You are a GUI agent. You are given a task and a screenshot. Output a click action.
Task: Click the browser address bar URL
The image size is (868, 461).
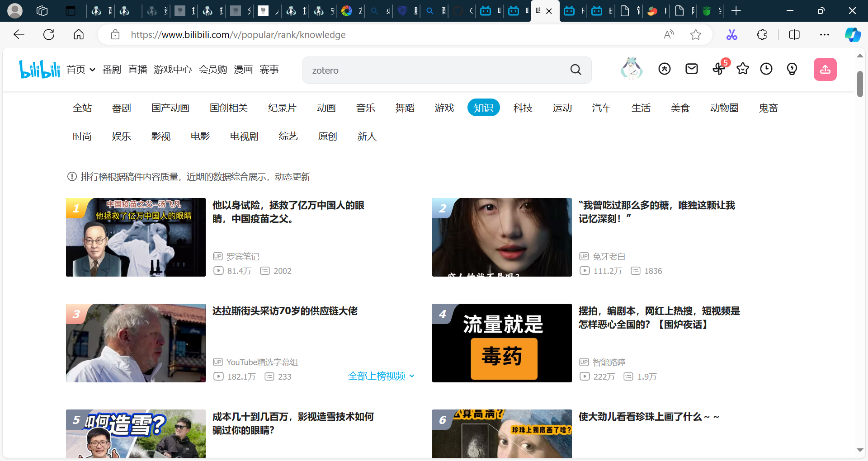click(x=238, y=35)
